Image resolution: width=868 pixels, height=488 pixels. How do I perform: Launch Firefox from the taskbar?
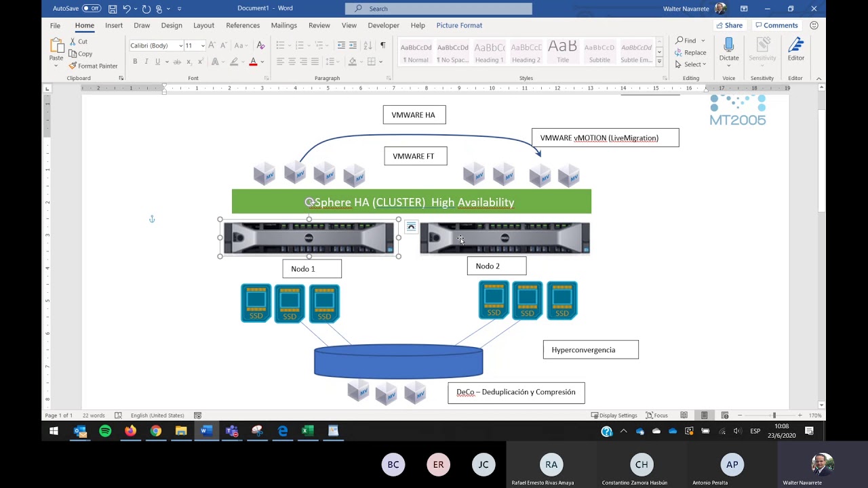(130, 430)
